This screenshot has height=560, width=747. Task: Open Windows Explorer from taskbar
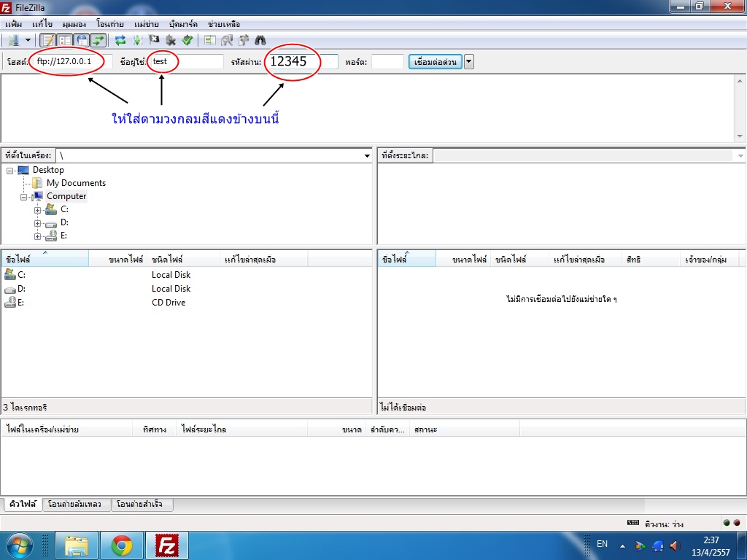click(77, 545)
